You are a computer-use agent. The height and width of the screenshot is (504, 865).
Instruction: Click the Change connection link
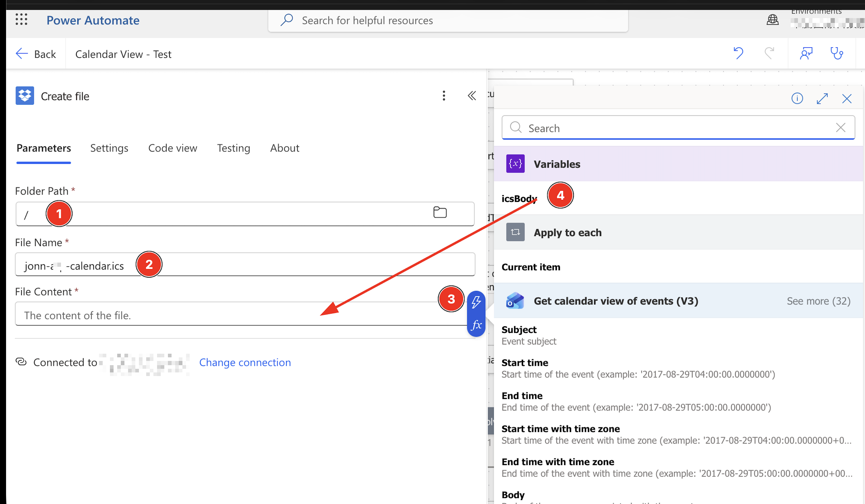(245, 362)
